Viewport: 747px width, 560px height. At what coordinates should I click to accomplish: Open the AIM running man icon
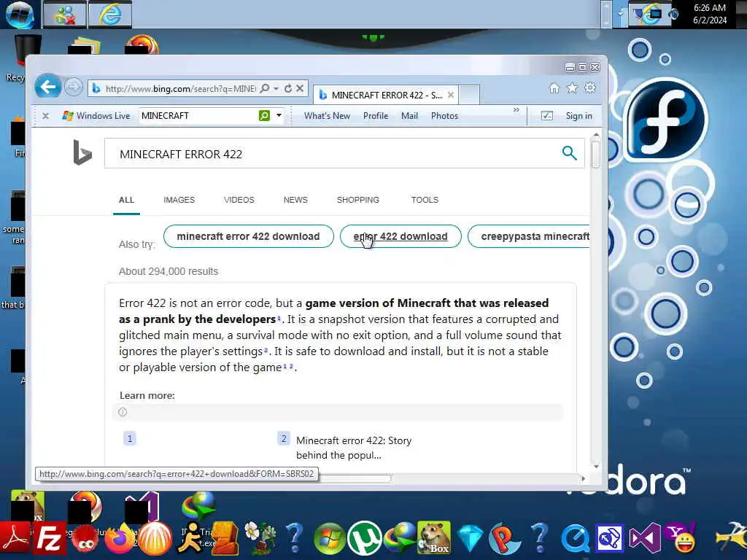pyautogui.click(x=191, y=537)
